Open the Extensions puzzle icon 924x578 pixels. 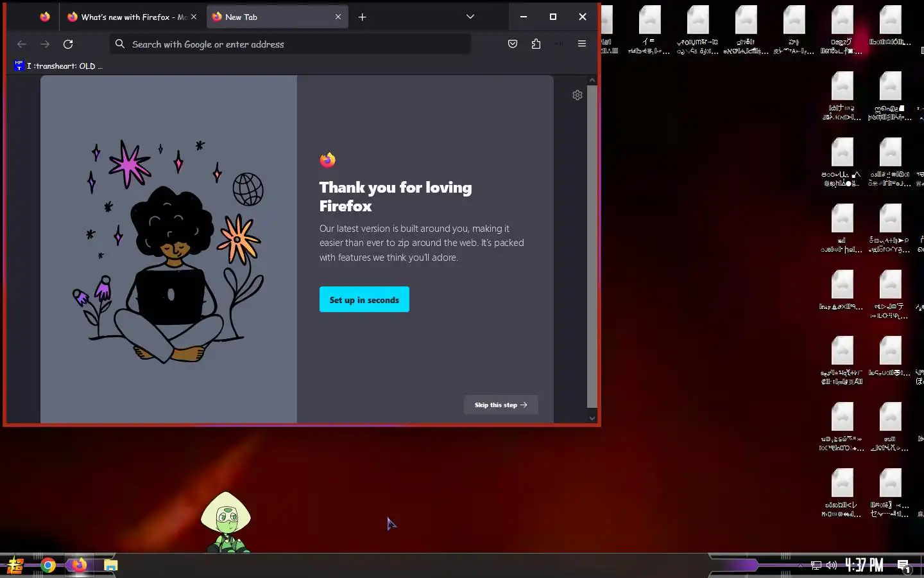pyautogui.click(x=536, y=44)
